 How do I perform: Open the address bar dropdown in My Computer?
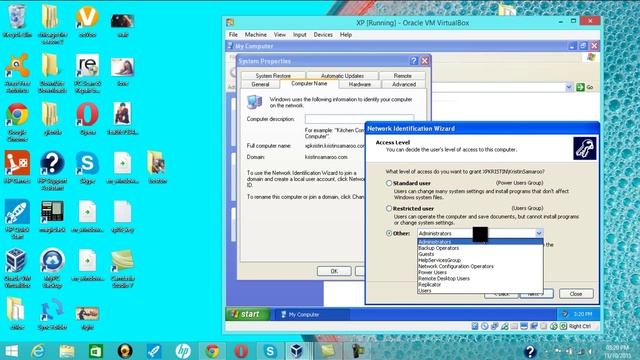569,87
